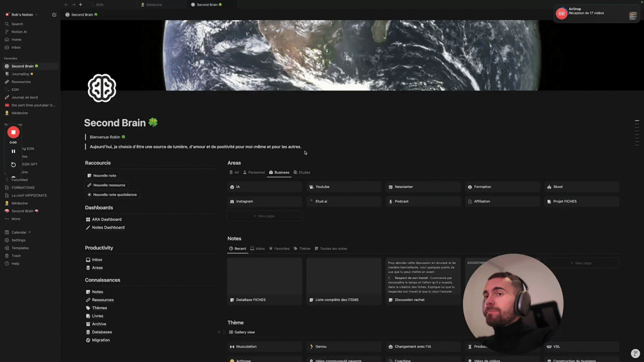Open La conf HIPPOCRATE page
Screen dimensions: 644x362
click(x=29, y=195)
